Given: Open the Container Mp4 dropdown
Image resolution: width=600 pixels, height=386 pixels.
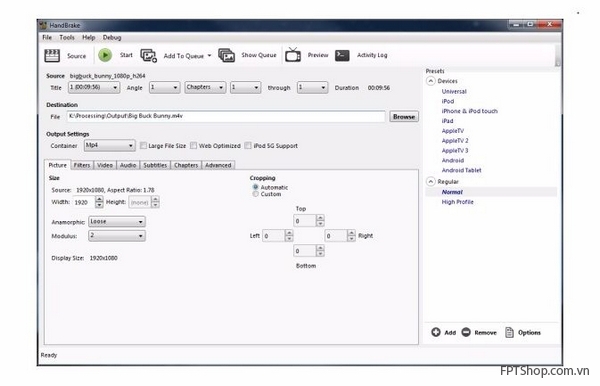Looking at the screenshot, I should [x=109, y=145].
